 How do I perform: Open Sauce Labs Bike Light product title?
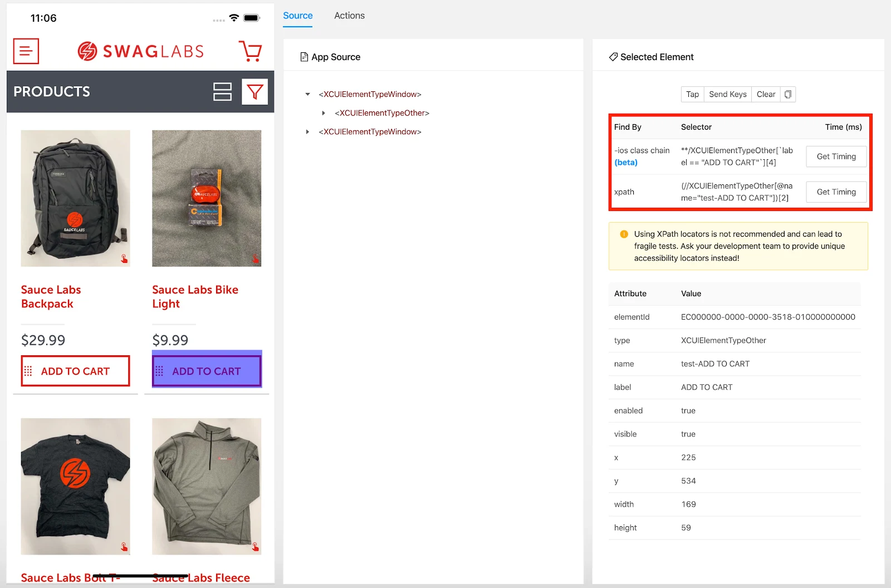pos(195,297)
